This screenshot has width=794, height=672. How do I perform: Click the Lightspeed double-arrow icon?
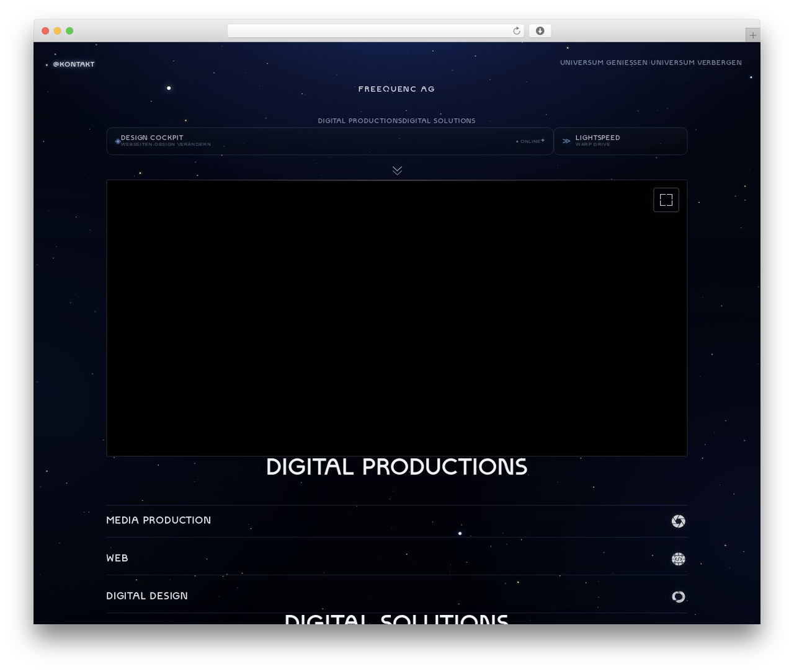tap(566, 141)
